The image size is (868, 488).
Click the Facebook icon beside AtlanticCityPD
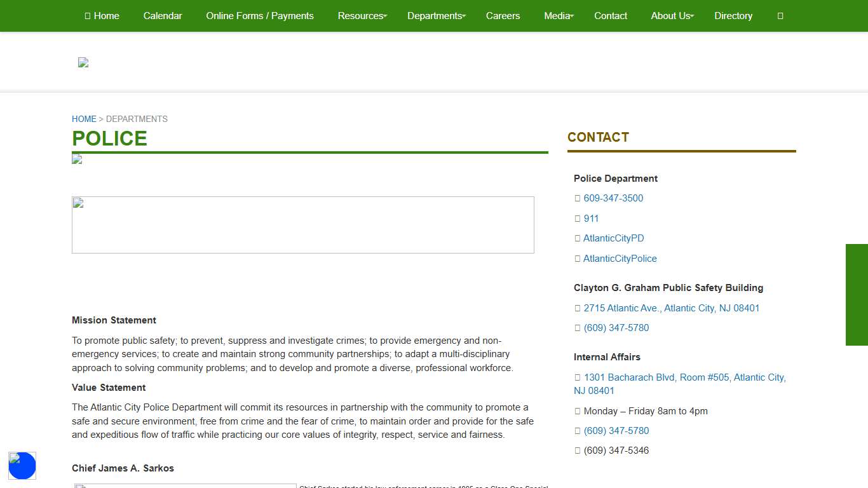point(577,238)
